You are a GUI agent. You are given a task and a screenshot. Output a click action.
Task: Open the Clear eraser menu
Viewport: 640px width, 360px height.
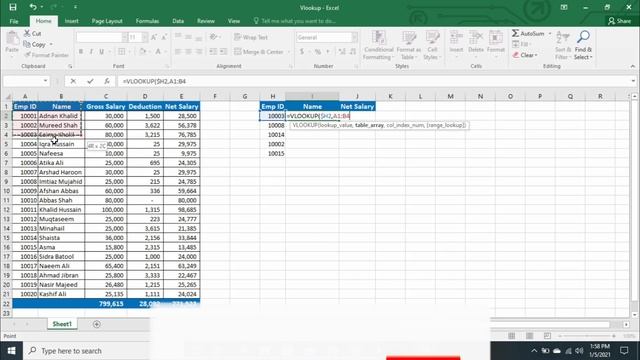[x=525, y=55]
